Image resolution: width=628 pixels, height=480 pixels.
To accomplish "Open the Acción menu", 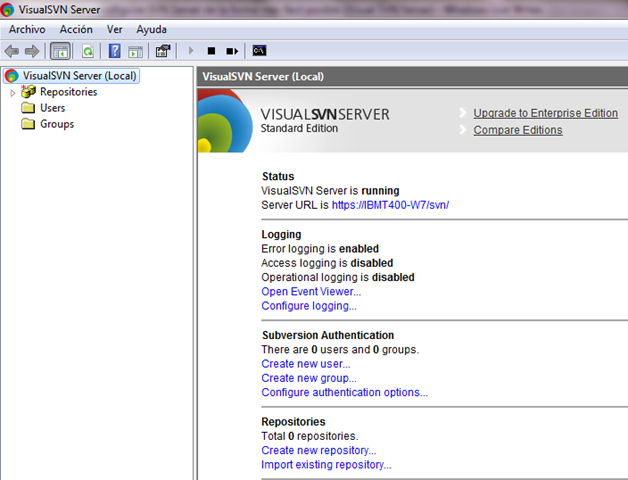I will pyautogui.click(x=76, y=29).
